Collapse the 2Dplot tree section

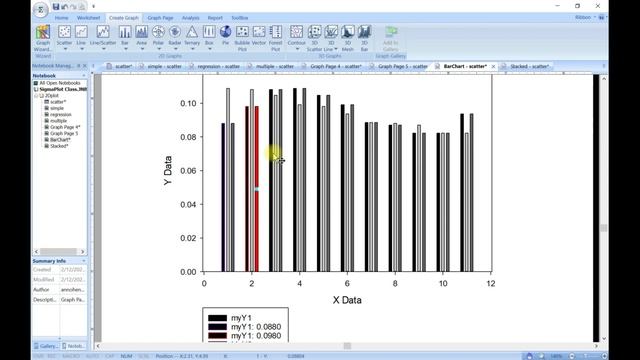click(x=36, y=96)
